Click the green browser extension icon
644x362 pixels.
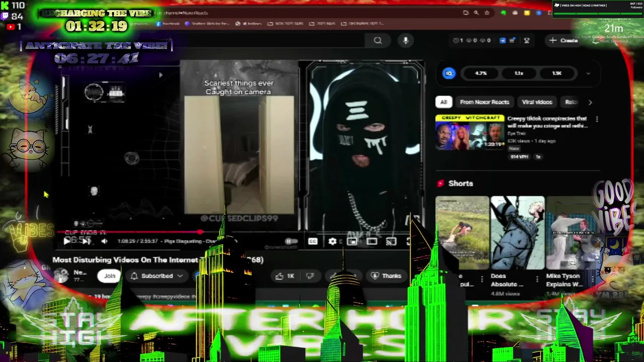point(504,13)
